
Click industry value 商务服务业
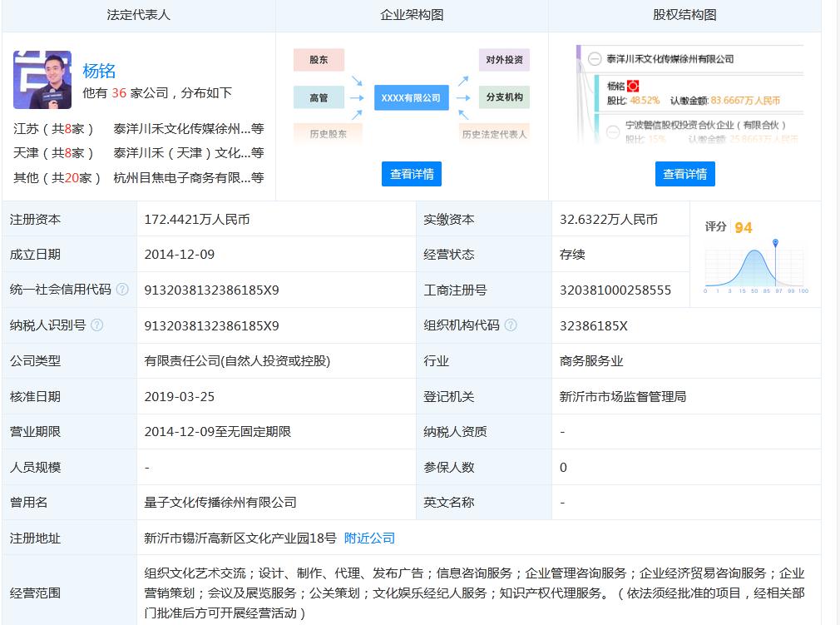coord(591,360)
